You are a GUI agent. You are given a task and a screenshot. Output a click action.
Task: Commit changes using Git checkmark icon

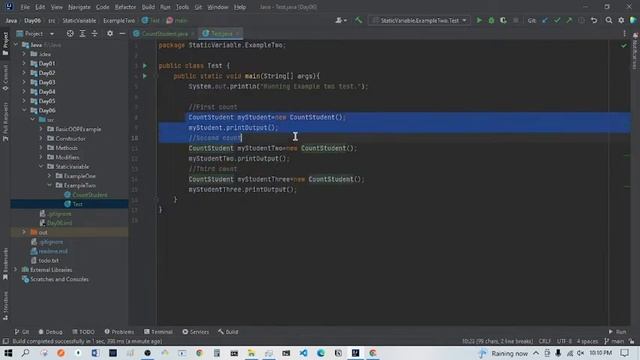pyautogui.click(x=557, y=20)
